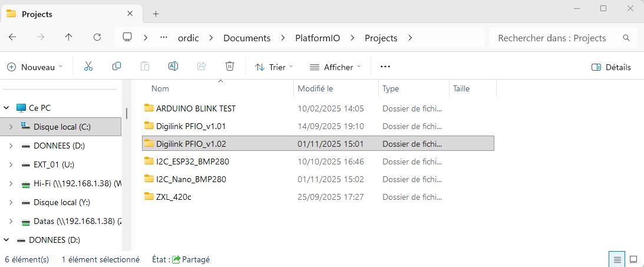The width and height of the screenshot is (644, 267).
Task: Open a new tab with plus button
Action: (x=156, y=14)
